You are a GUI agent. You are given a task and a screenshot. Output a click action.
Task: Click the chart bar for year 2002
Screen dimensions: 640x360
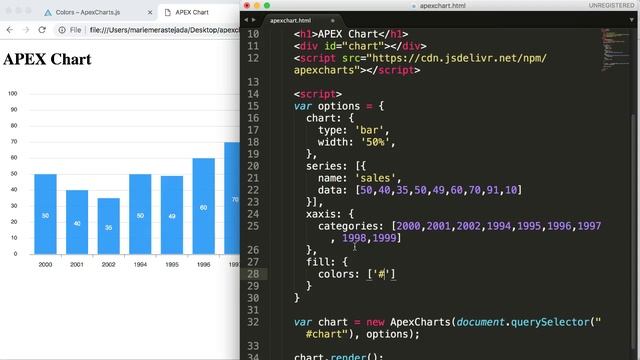(x=109, y=226)
